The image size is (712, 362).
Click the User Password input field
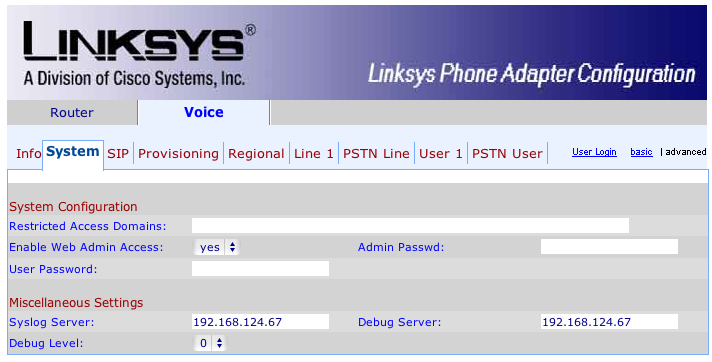260,268
